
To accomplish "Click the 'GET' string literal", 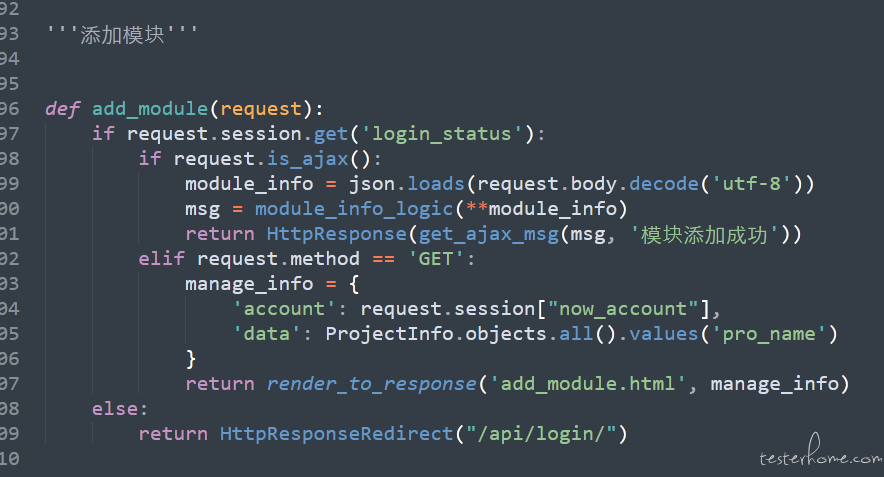I will point(436,259).
